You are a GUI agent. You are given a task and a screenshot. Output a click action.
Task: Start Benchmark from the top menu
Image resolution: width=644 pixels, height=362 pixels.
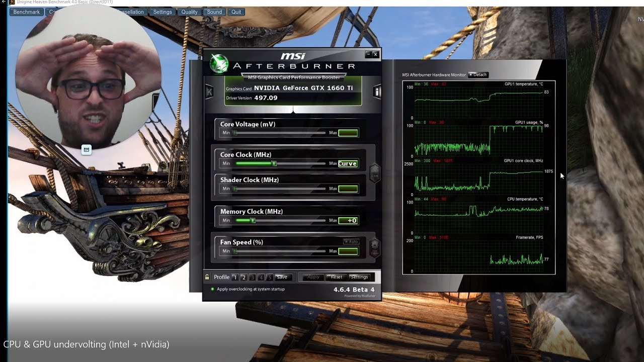pyautogui.click(x=26, y=12)
